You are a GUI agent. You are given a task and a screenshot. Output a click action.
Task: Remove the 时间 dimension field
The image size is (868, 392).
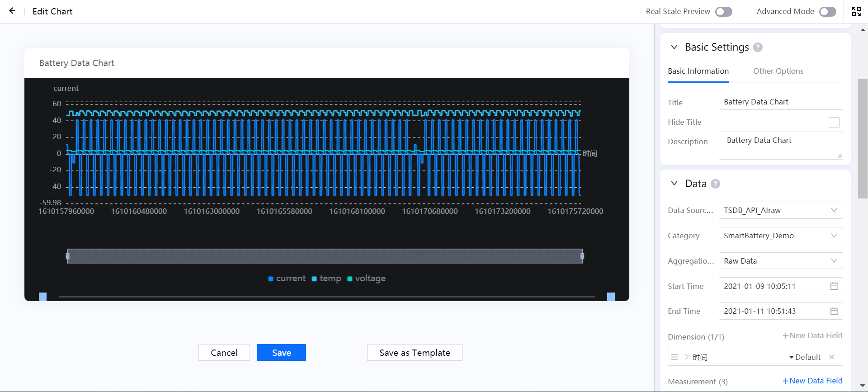coord(831,357)
